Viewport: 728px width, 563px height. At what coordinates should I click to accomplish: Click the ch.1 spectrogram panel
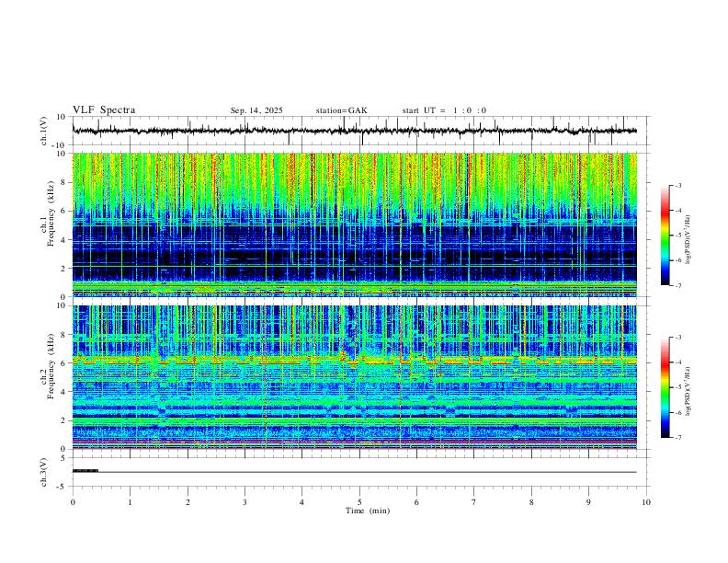coord(354,224)
